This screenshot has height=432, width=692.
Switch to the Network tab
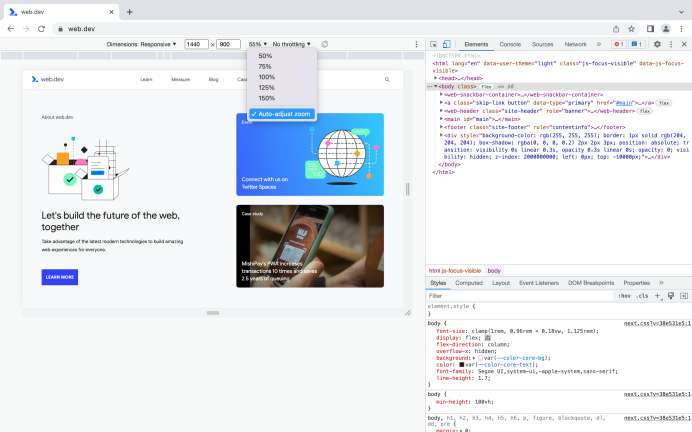pyautogui.click(x=575, y=44)
